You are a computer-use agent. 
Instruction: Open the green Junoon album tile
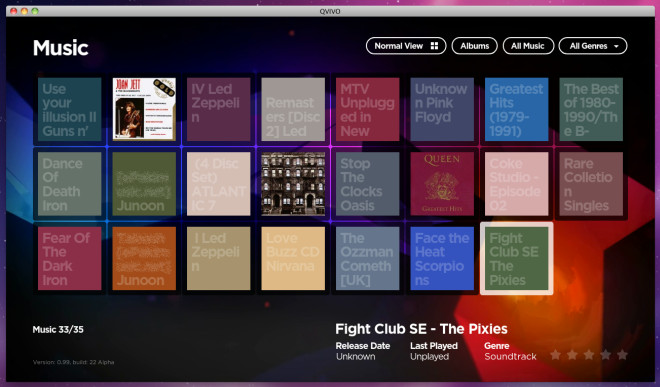[144, 184]
